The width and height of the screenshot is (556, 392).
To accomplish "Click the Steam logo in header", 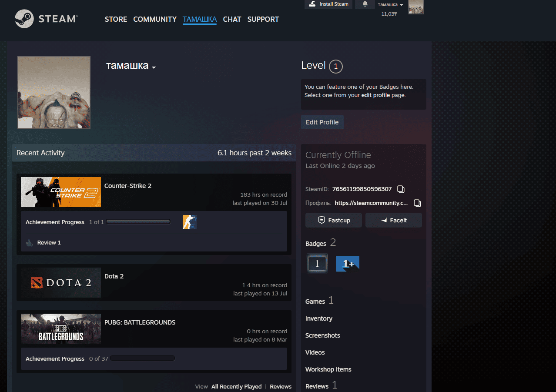I will 46,19.
